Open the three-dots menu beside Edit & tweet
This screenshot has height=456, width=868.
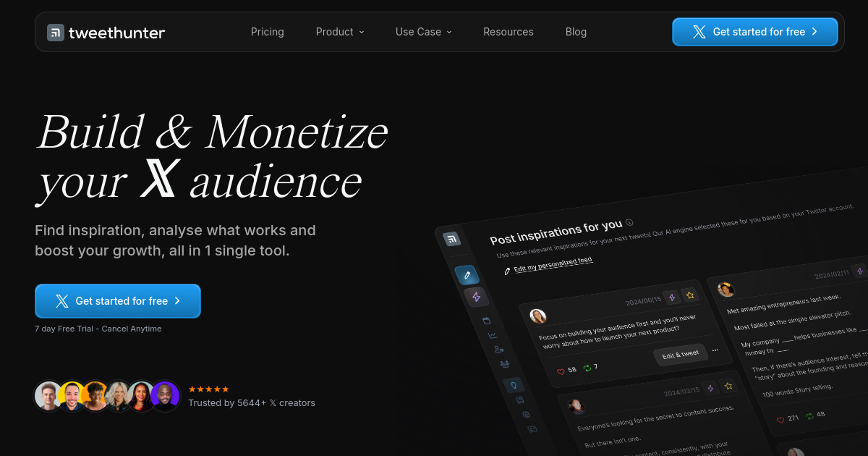pyautogui.click(x=715, y=350)
